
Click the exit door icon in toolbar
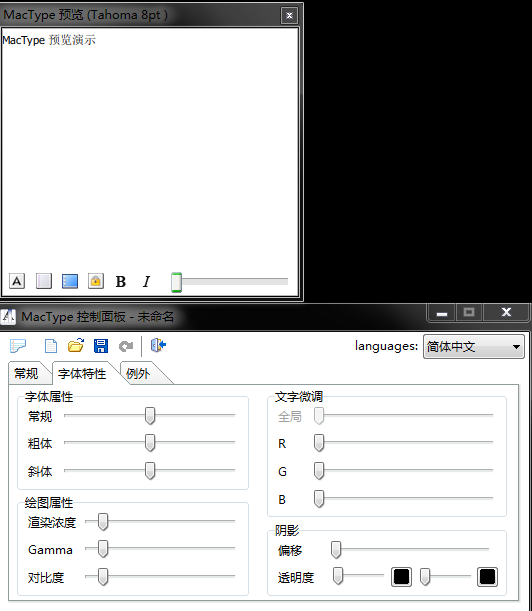tap(158, 345)
